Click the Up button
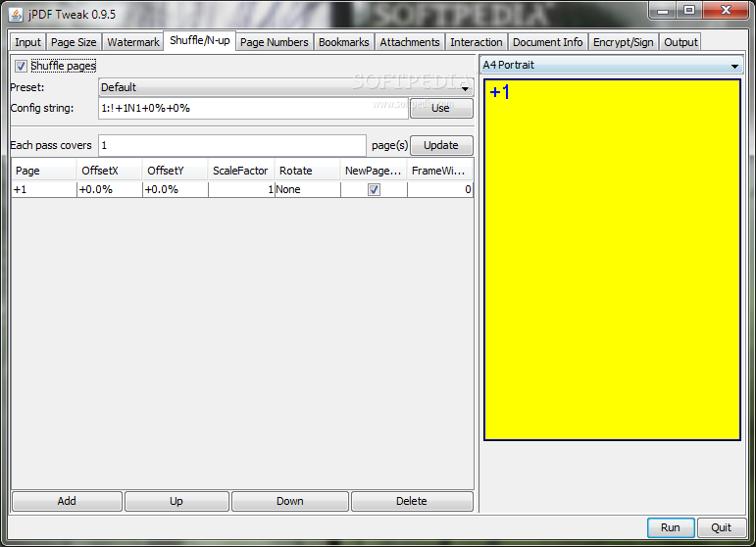The height and width of the screenshot is (547, 756). (176, 501)
